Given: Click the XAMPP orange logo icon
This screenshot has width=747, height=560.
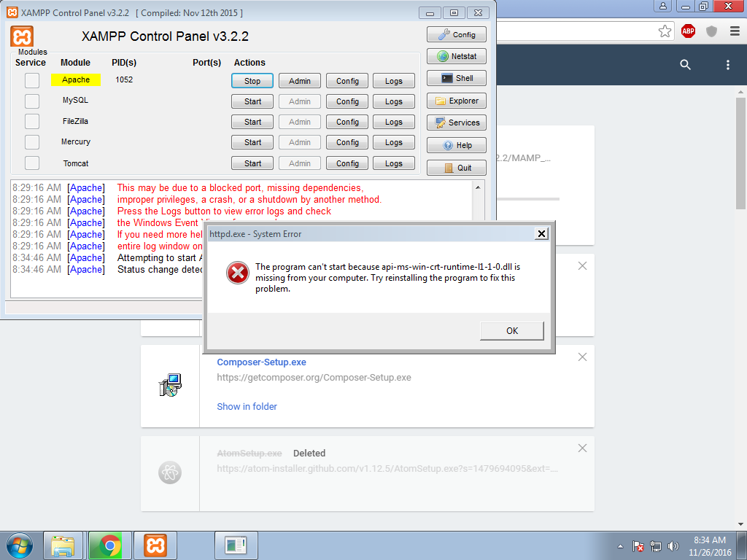Looking at the screenshot, I should (22, 36).
